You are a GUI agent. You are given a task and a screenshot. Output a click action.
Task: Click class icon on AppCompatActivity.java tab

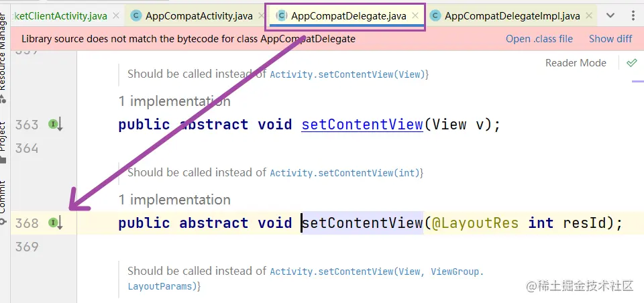[x=136, y=15]
